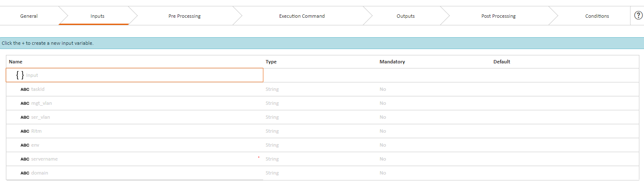Open the Pre Processing tab

point(184,16)
